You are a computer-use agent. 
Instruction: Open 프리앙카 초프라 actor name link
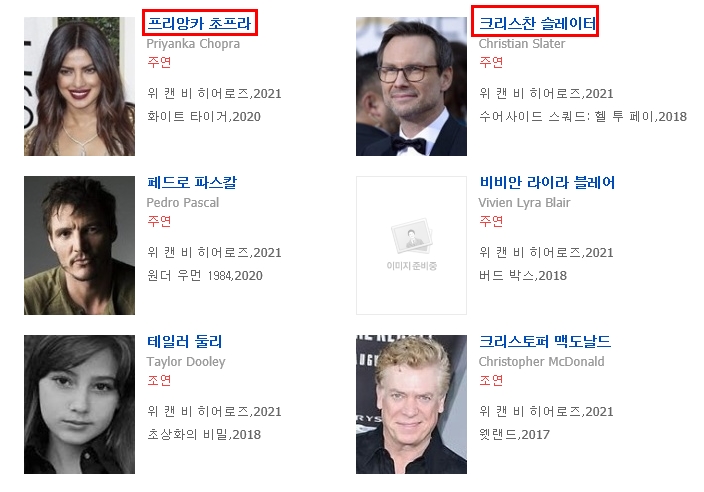point(199,23)
